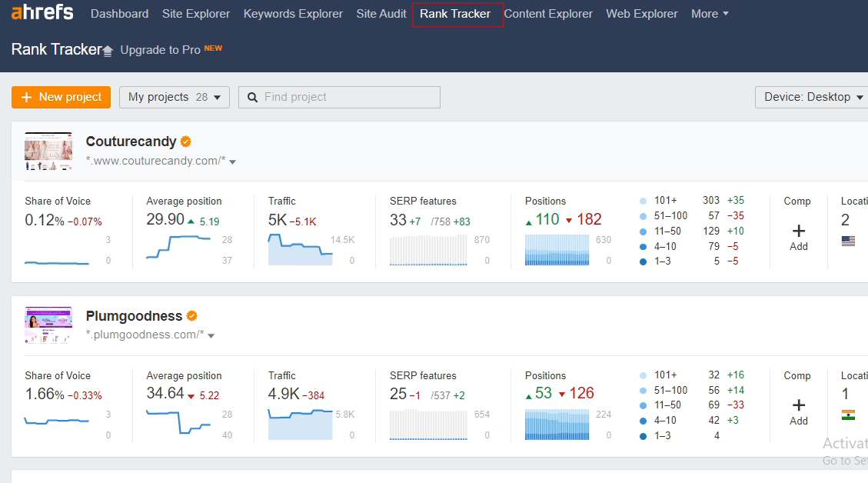Open Couturecandy Traffic chart
This screenshot has height=483, width=868.
[x=300, y=250]
